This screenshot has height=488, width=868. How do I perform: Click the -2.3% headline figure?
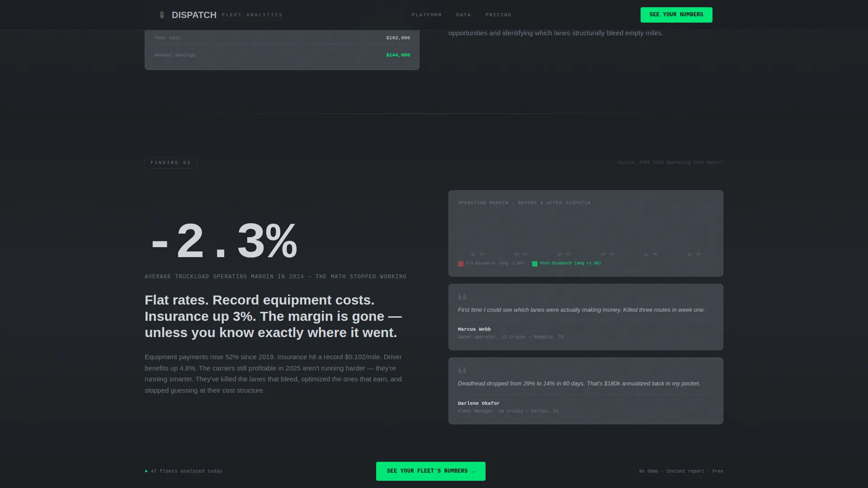coord(223,241)
